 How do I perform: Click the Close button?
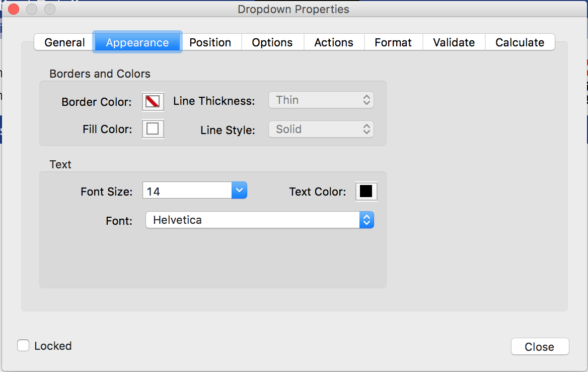click(540, 346)
